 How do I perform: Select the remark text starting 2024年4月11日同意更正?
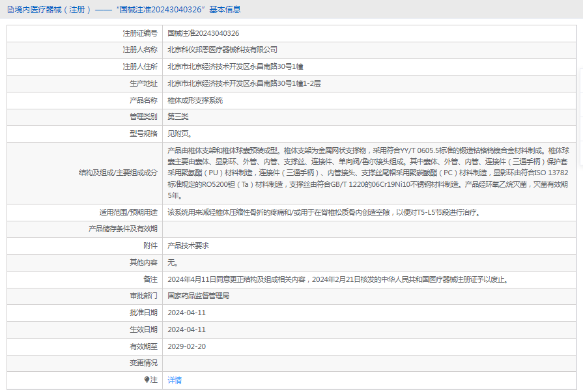point(338,279)
